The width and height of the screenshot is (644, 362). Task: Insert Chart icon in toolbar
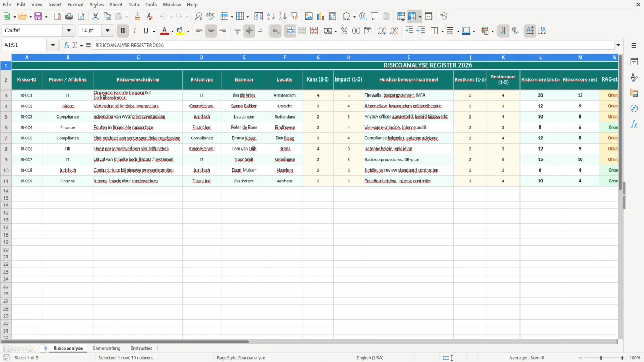pos(321,17)
